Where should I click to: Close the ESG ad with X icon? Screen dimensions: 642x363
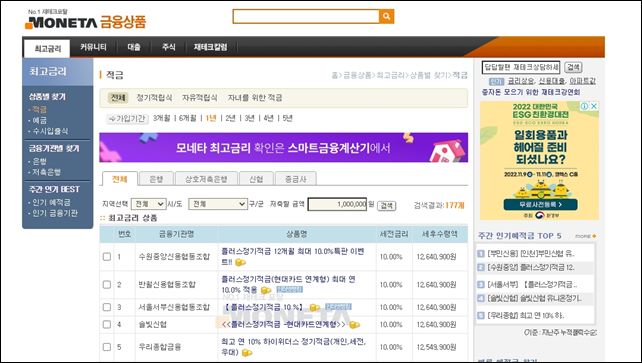click(x=594, y=106)
